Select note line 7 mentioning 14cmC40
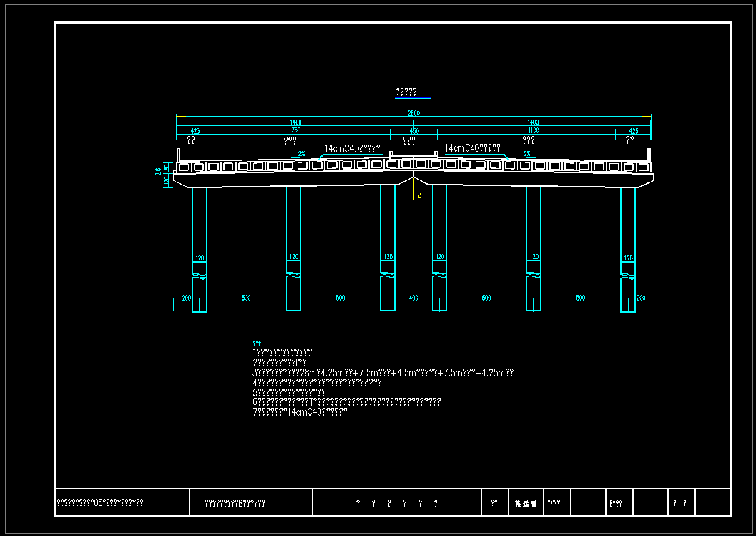 pyautogui.click(x=300, y=412)
